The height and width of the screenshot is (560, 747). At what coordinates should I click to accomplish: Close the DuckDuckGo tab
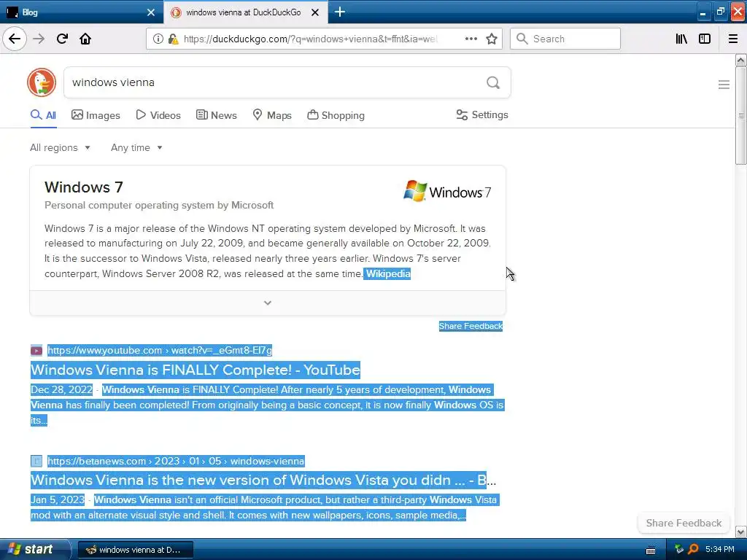click(x=315, y=12)
